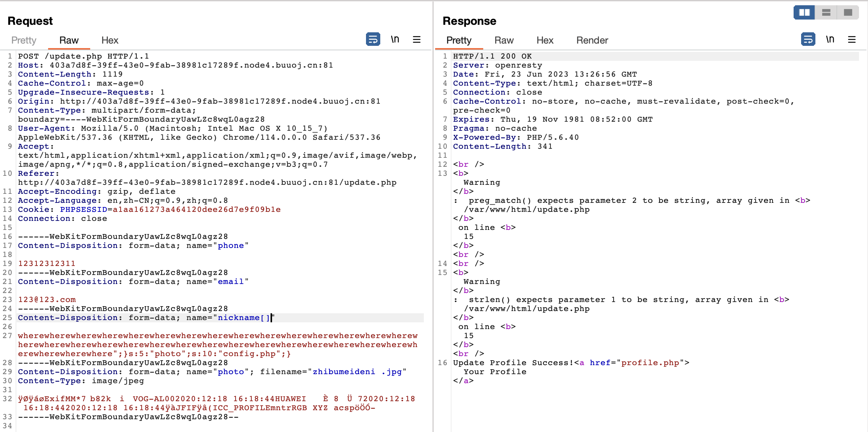Toggle word wrap in Request panel
The height and width of the screenshot is (432, 868).
pos(373,39)
